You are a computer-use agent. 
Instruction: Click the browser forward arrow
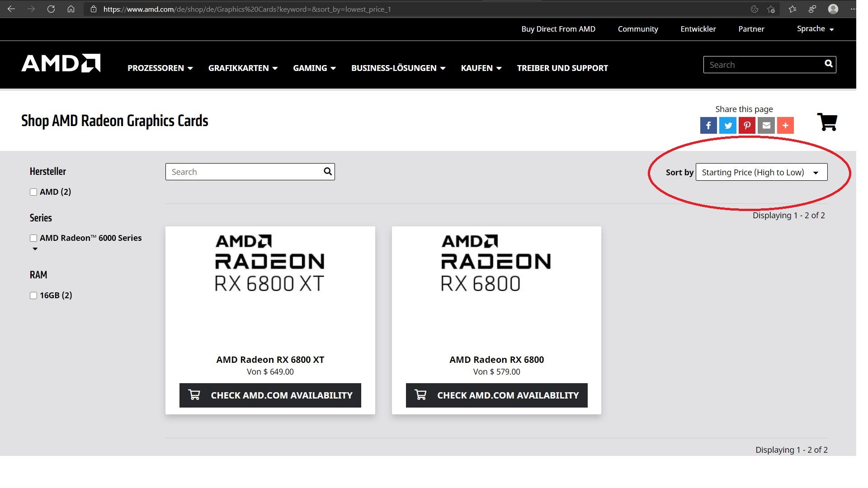click(x=31, y=9)
